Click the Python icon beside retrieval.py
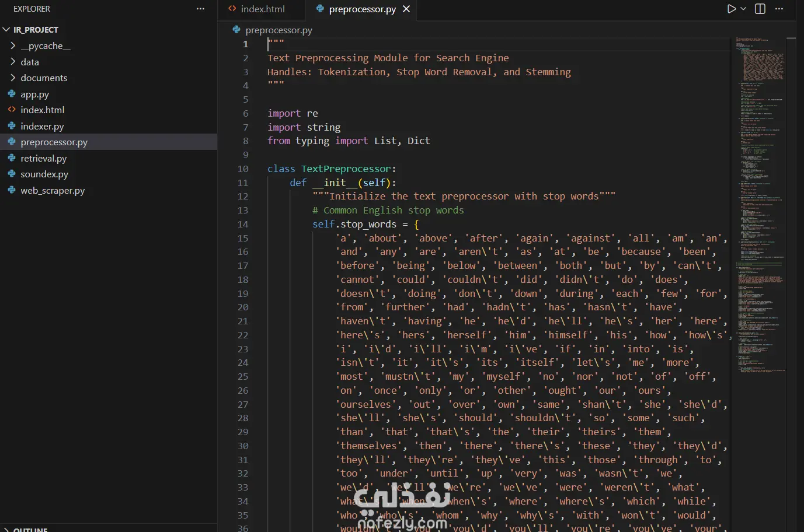 [x=12, y=158]
